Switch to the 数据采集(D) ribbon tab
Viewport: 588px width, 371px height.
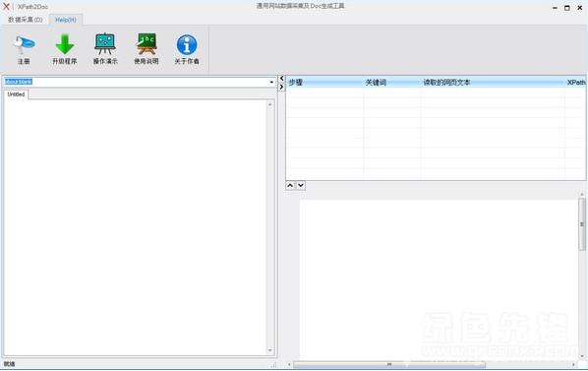(x=26, y=20)
